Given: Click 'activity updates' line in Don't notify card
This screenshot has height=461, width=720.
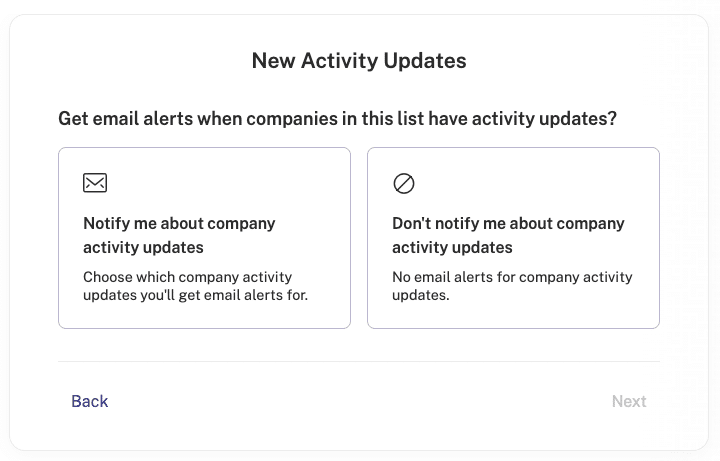Looking at the screenshot, I should coord(452,247).
